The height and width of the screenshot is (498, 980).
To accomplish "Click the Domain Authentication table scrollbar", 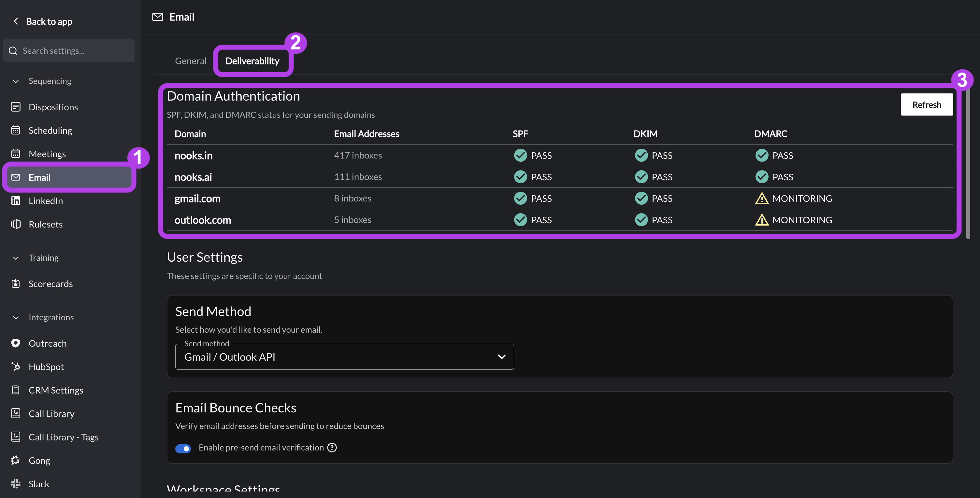I will [968, 163].
